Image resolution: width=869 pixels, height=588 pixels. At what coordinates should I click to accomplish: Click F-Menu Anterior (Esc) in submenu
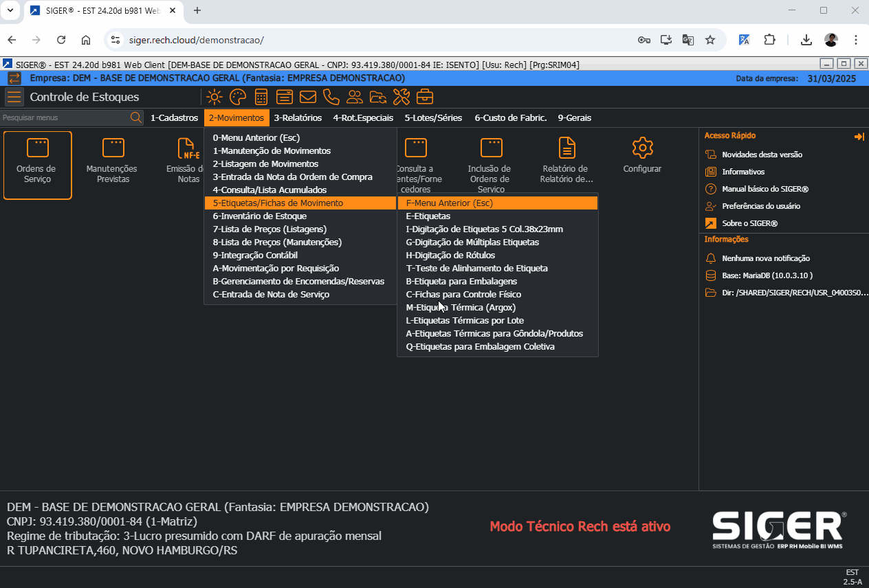498,203
